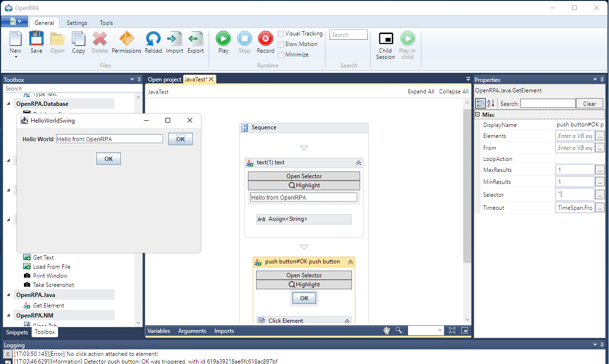
Task: Collapse the OpenRPA.Java toolbox group
Action: [9, 295]
